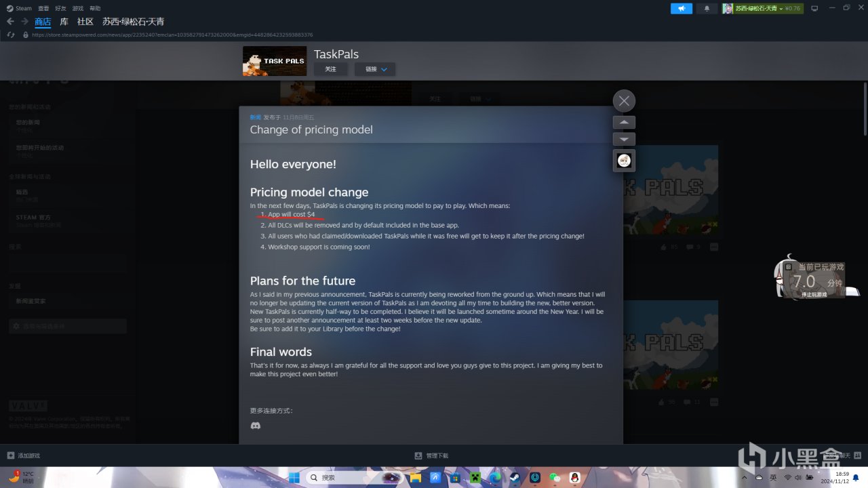Click 停止玩游戏 on the overlay widget
The width and height of the screenshot is (868, 488).
814,294
